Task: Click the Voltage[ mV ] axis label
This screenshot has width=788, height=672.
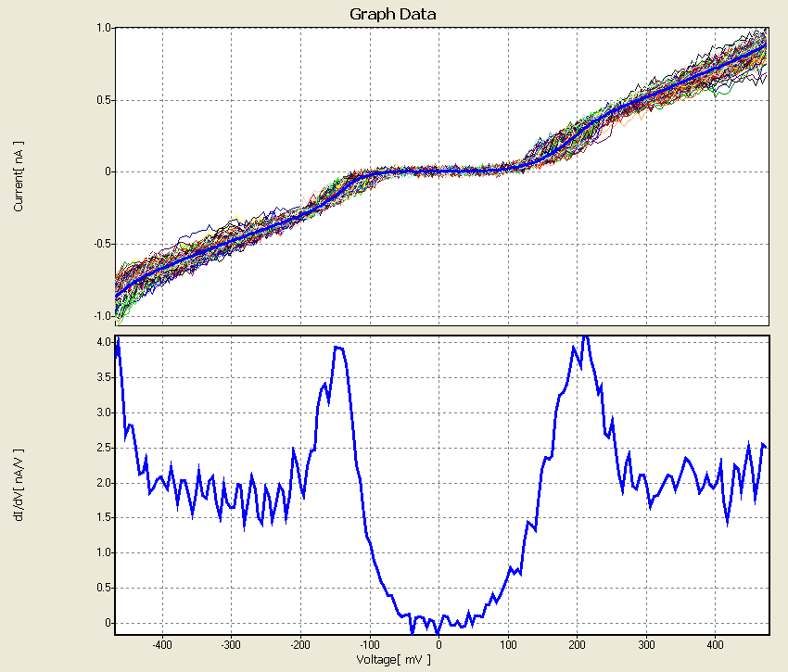Action: (393, 660)
